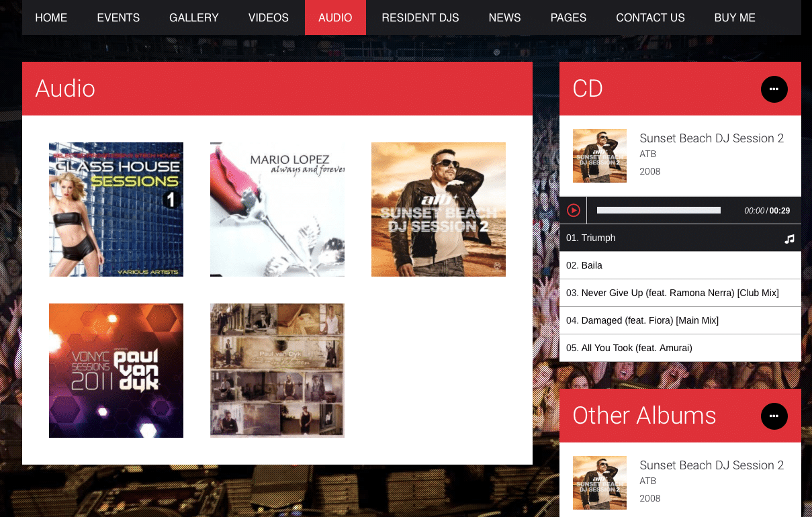Click the CD panel heading

tap(588, 89)
